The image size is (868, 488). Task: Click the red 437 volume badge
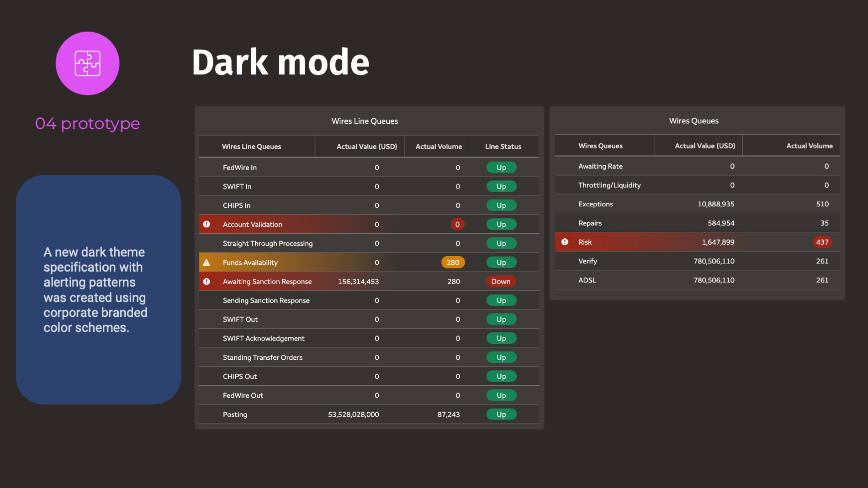pyautogui.click(x=822, y=242)
